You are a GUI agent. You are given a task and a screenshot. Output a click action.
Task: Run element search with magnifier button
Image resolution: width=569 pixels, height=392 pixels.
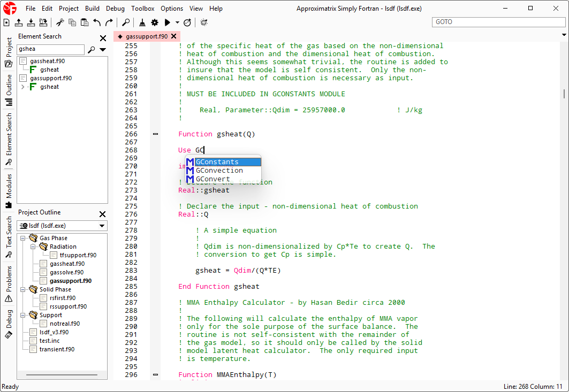pos(92,49)
